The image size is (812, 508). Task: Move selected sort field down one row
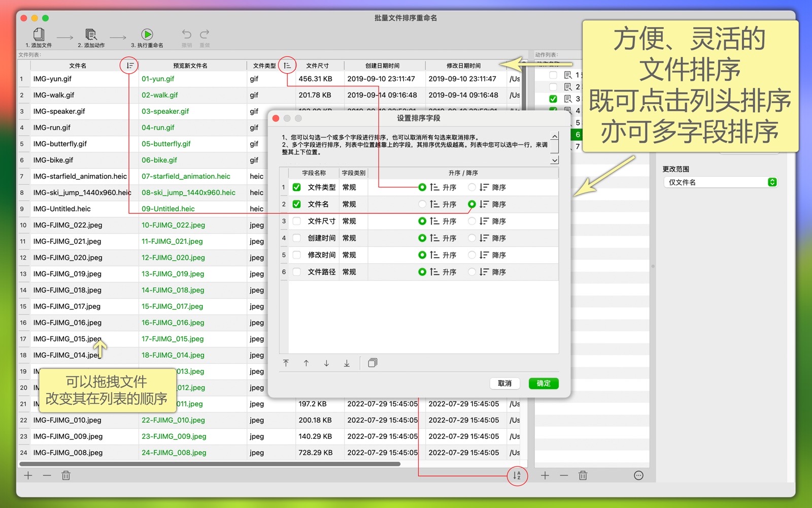(326, 363)
